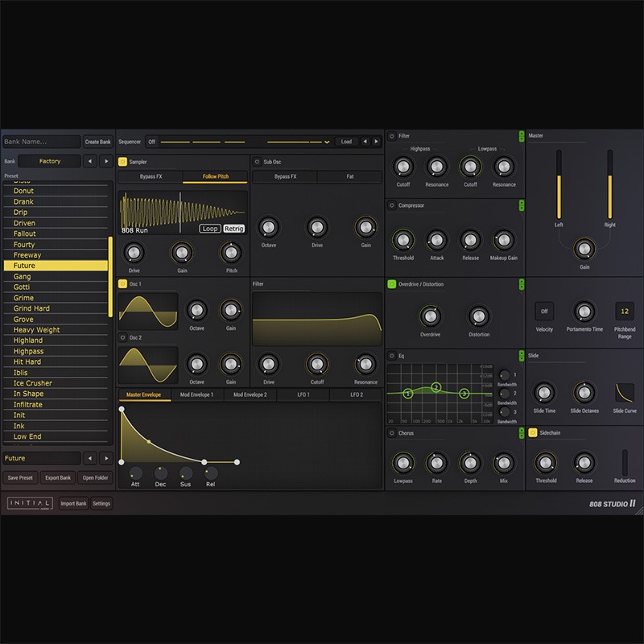Enable the Filter effect power button
This screenshot has height=644, width=644.
click(392, 136)
